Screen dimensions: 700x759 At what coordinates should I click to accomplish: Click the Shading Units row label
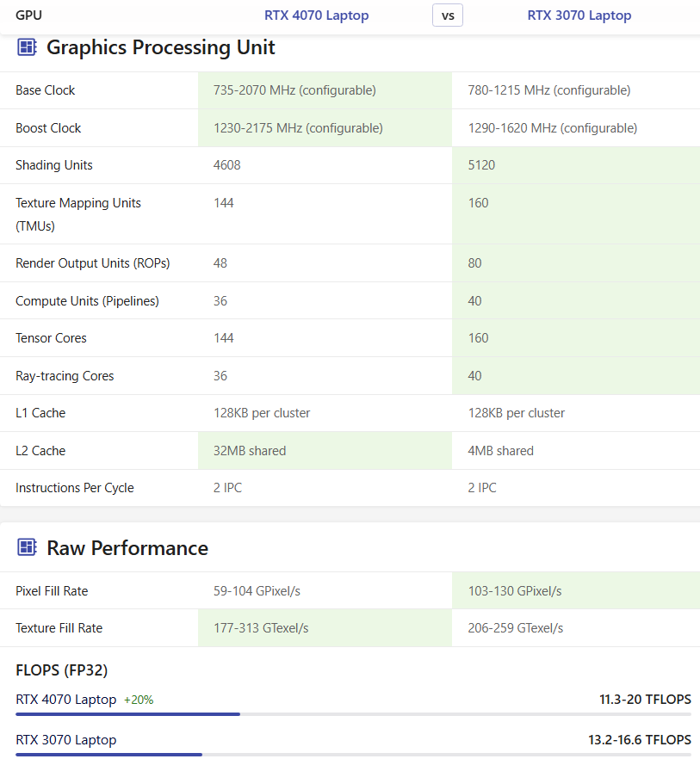(x=53, y=165)
